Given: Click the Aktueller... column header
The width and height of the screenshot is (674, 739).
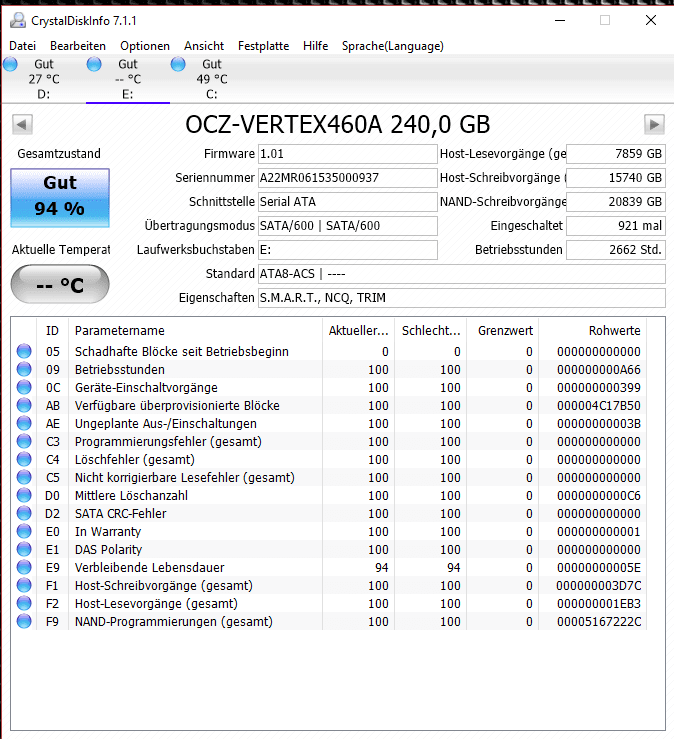Looking at the screenshot, I should [359, 330].
